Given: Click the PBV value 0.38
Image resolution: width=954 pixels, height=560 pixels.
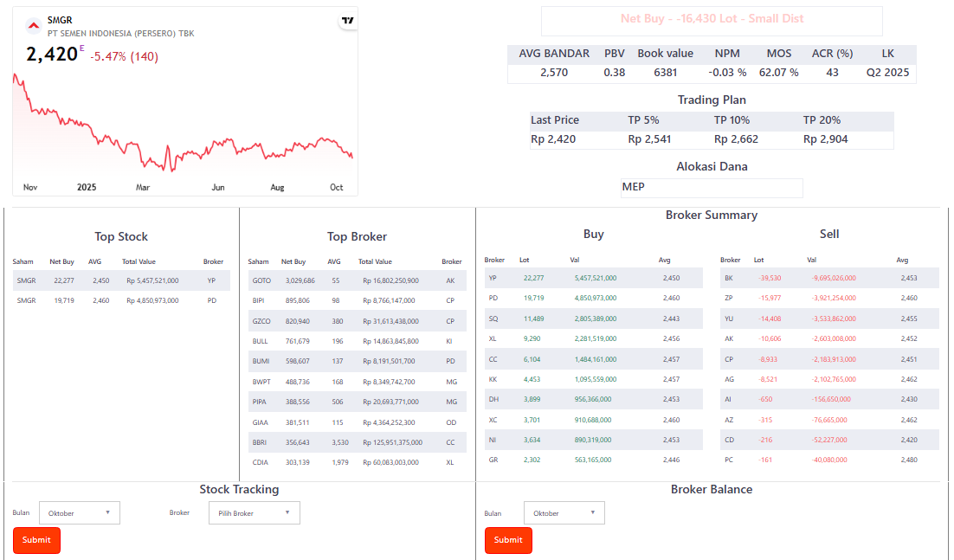Looking at the screenshot, I should (x=615, y=73).
